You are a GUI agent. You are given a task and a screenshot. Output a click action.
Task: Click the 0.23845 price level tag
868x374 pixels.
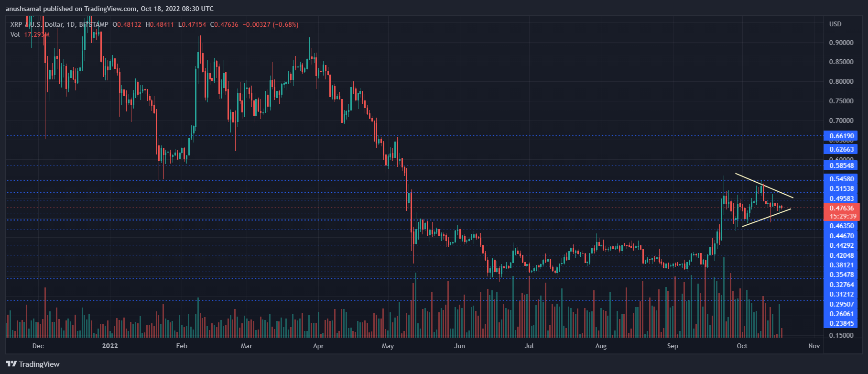(x=841, y=323)
